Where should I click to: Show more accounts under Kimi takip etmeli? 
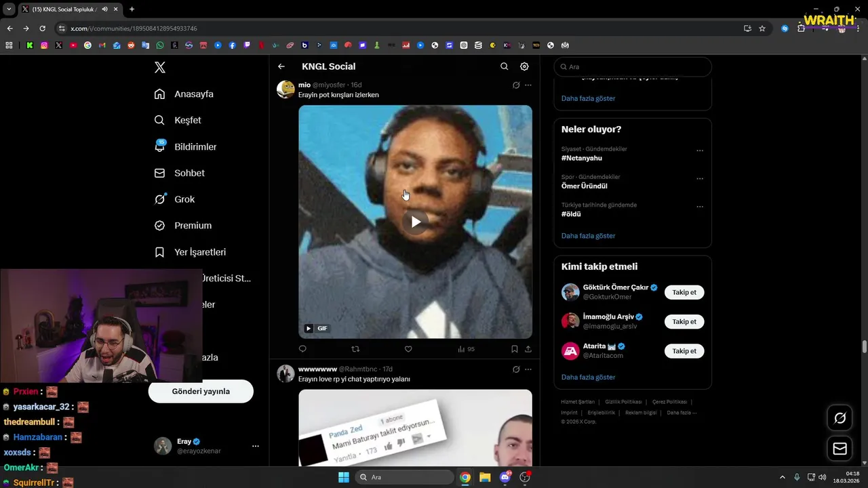588,377
